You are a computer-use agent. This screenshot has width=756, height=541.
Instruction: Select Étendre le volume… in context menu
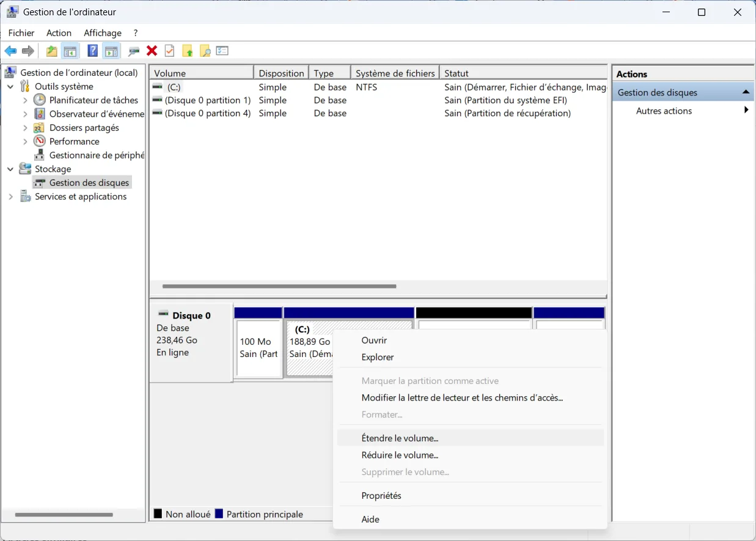(x=470, y=438)
